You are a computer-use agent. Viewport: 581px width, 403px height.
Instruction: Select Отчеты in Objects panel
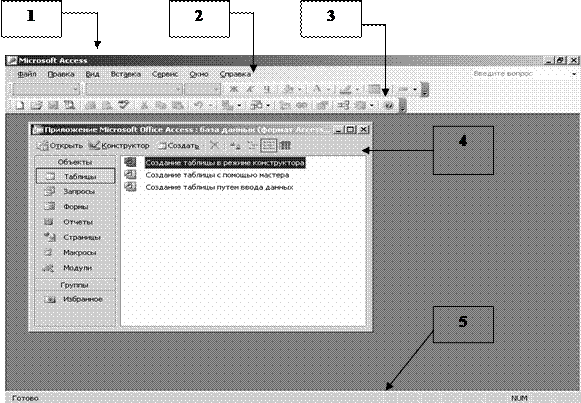76,222
